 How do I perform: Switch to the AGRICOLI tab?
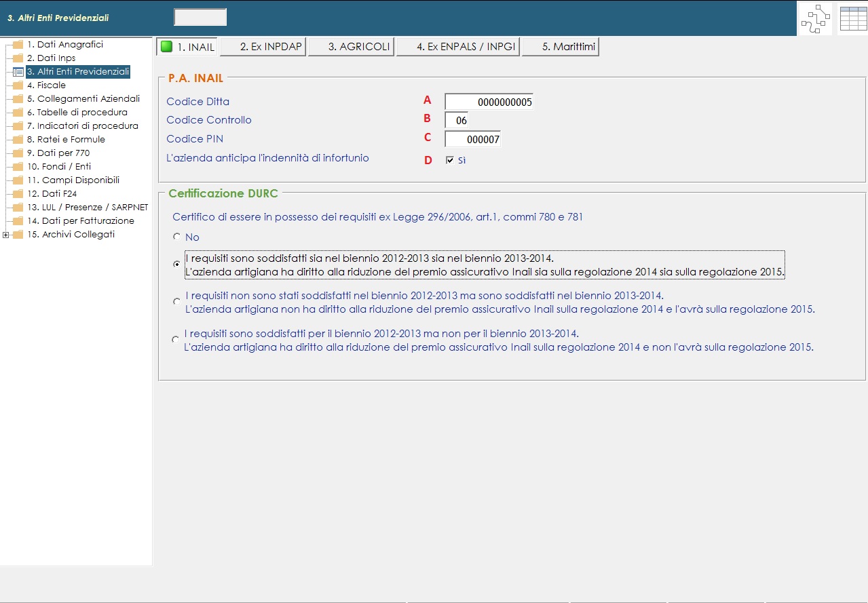[351, 47]
